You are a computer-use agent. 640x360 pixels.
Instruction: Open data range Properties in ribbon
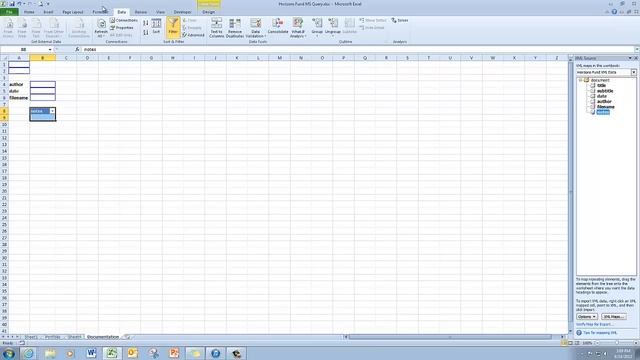point(122,28)
